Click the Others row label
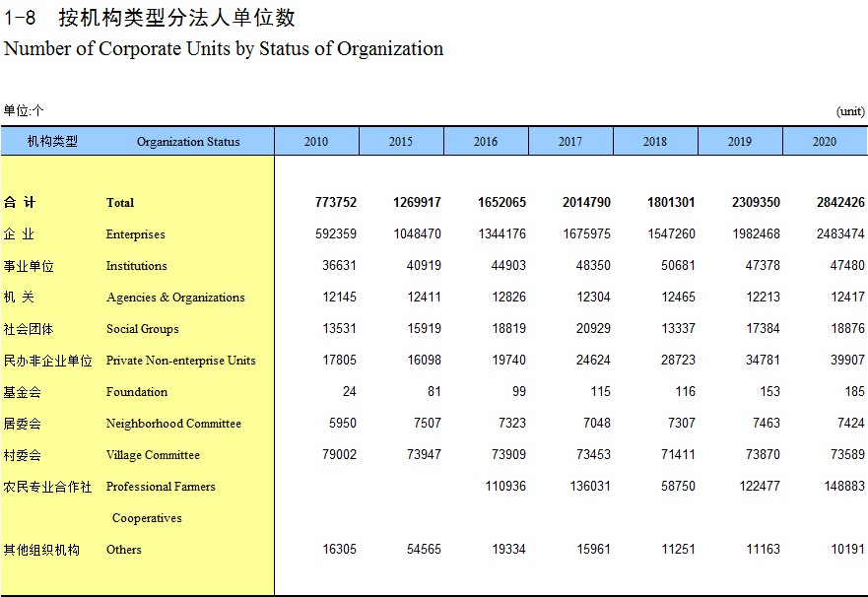 [x=124, y=550]
